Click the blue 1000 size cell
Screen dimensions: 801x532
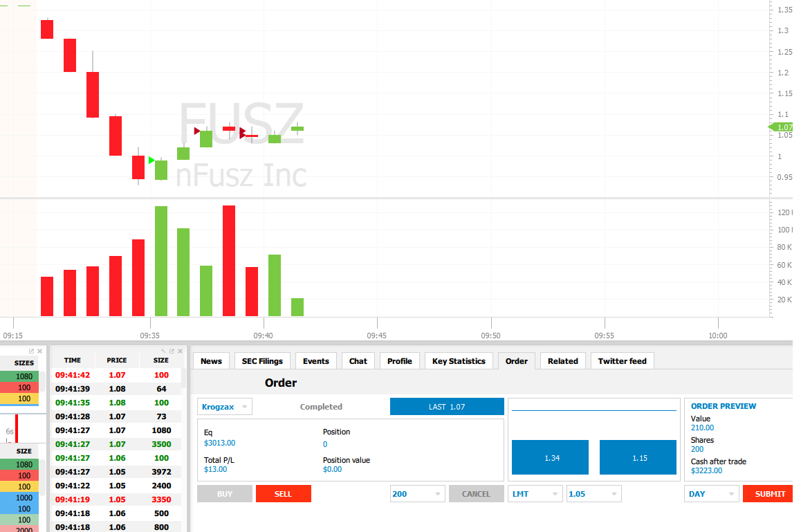19,498
